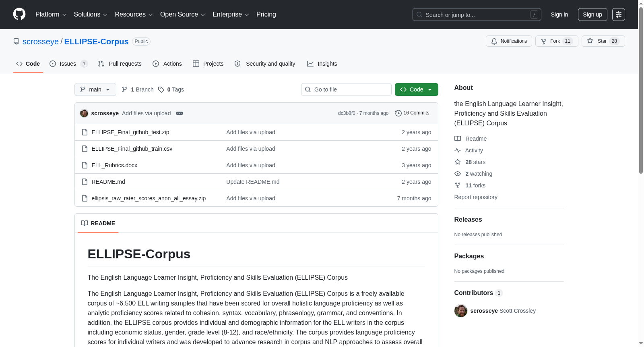Open the 28 stars link
The image size is (644, 347).
point(470,162)
